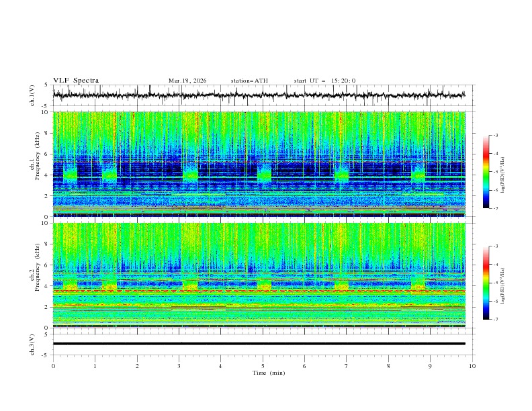Click the ch.2 spectrogram colorbar
This screenshot has height=411, width=532.
click(486, 283)
